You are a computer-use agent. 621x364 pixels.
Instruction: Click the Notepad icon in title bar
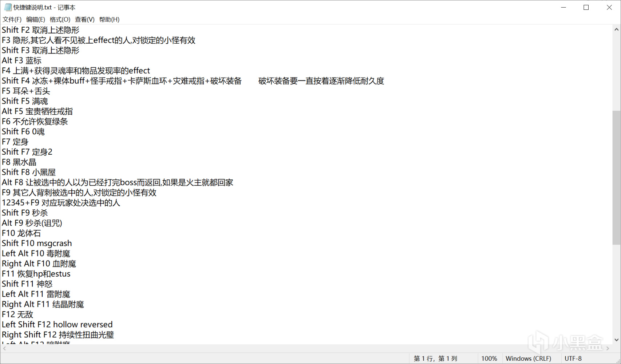pyautogui.click(x=8, y=7)
